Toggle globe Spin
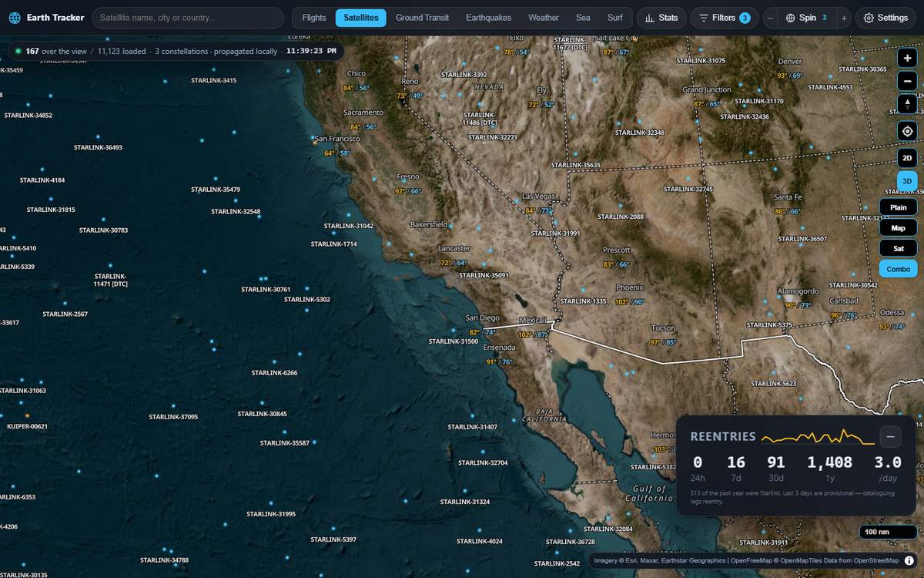Screen dimensions: 924x578 click(806, 18)
